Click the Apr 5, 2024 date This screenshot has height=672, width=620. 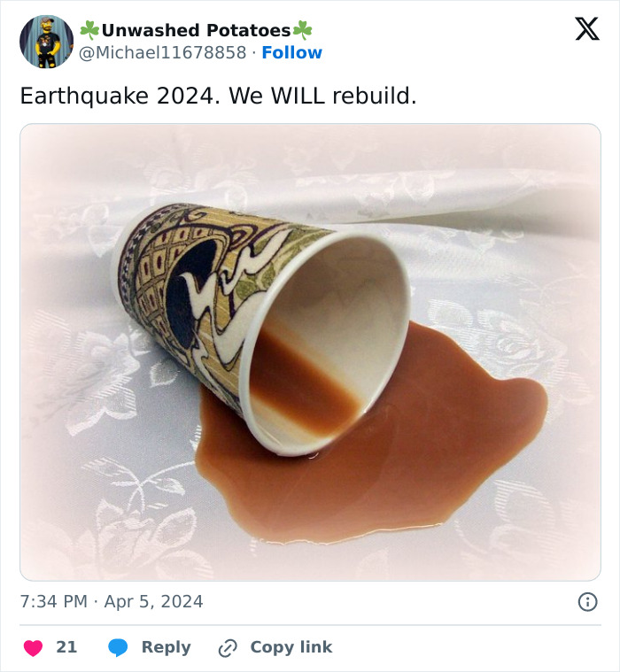[x=153, y=602]
